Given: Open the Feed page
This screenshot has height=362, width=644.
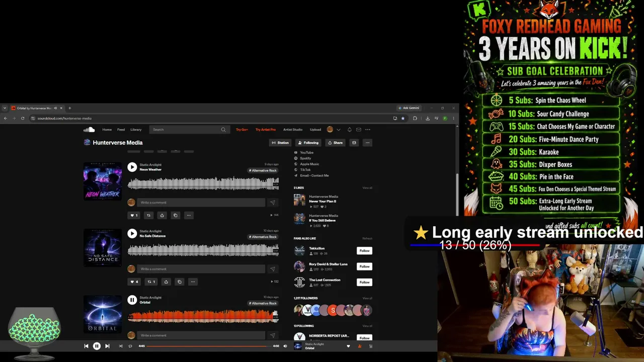Looking at the screenshot, I should click(121, 130).
